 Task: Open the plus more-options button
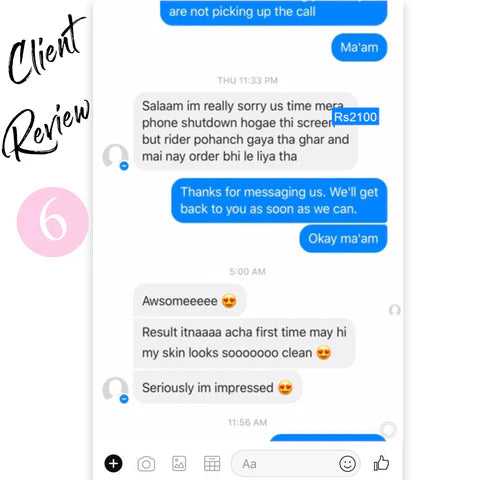coord(113,463)
